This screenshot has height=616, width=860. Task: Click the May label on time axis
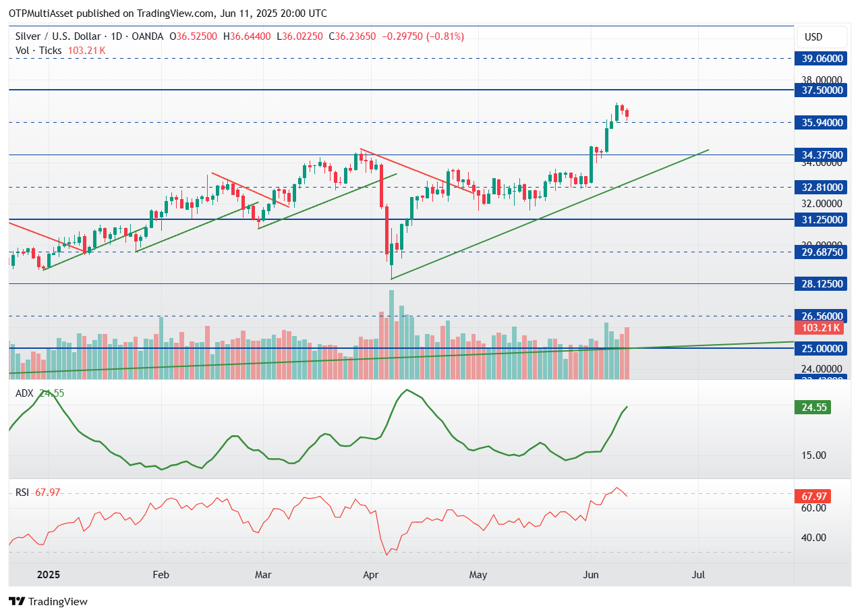click(478, 576)
